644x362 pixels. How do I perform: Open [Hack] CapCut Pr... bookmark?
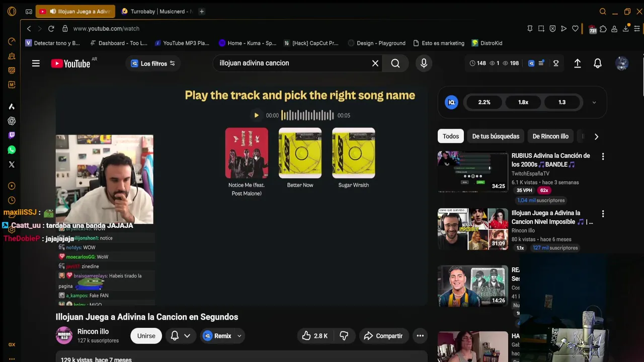click(311, 43)
